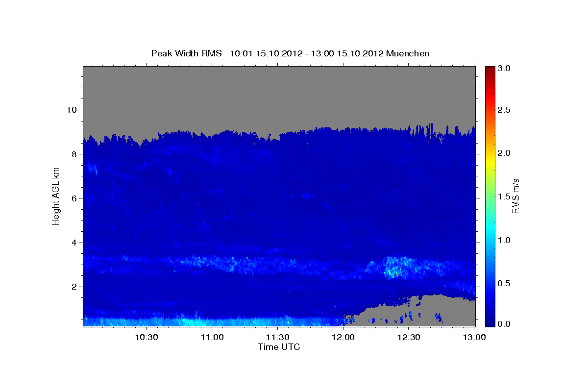This screenshot has width=588, height=392.
Task: Click the height axis label 10
Action: coord(72,110)
